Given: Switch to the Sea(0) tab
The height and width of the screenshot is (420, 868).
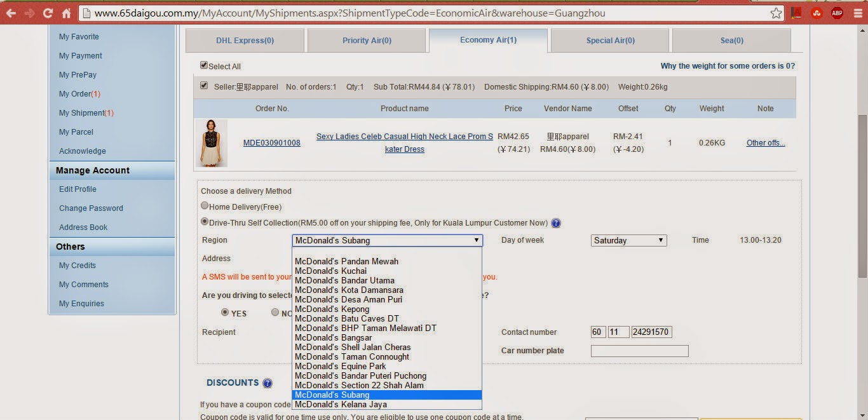Looking at the screenshot, I should (731, 41).
